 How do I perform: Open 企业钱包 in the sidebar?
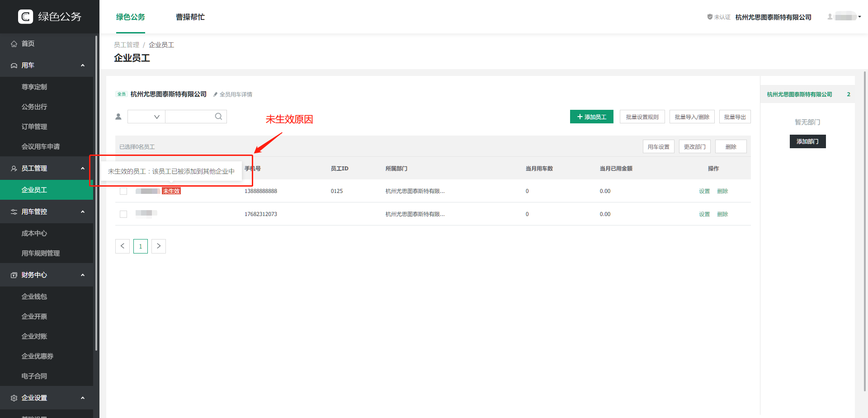[34, 296]
